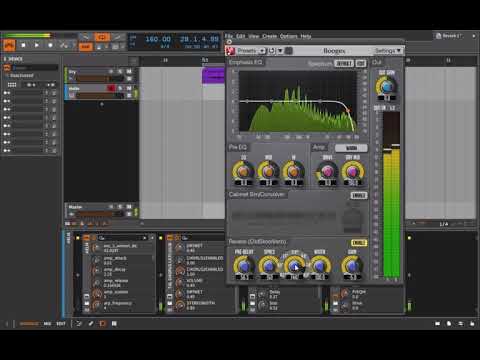The height and width of the screenshot is (360, 480).
Task: Arm the transport record button
Action: [50, 45]
